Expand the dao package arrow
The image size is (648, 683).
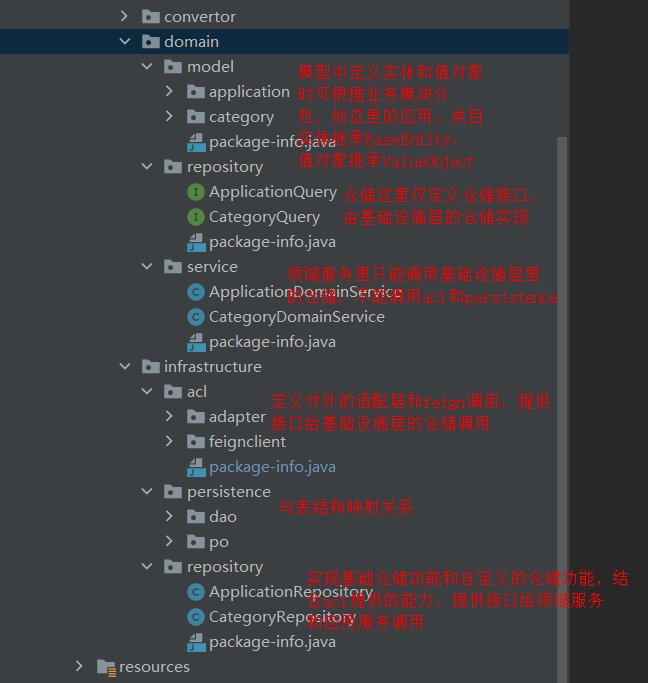pyautogui.click(x=169, y=517)
